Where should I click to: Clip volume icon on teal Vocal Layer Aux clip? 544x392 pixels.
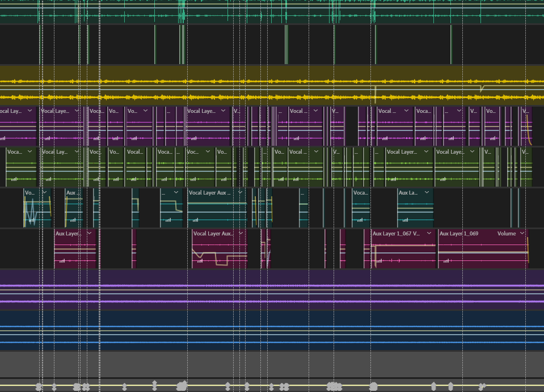[195, 220]
